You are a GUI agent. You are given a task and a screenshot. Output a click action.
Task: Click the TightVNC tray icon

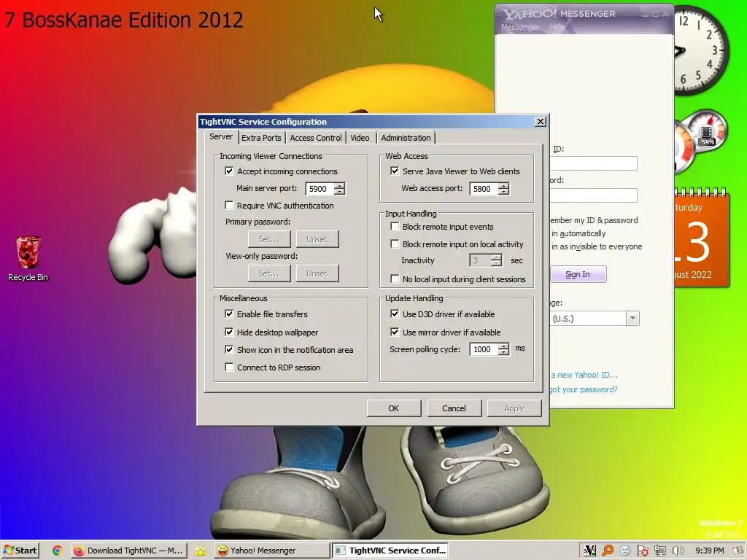[589, 551]
